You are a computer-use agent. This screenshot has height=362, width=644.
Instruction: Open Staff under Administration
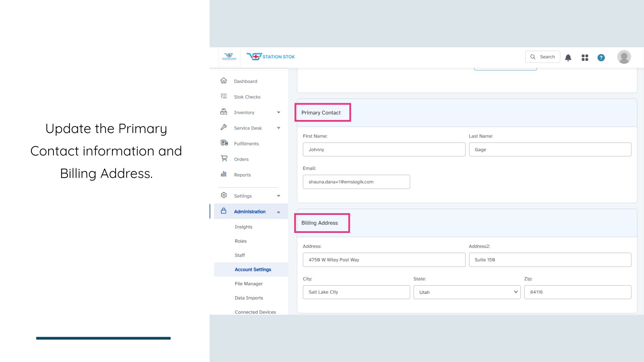(x=239, y=255)
